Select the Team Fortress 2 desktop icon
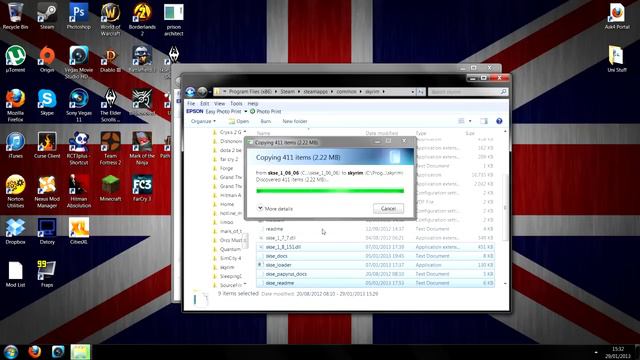Viewport: 640px width, 360px height. tap(110, 149)
